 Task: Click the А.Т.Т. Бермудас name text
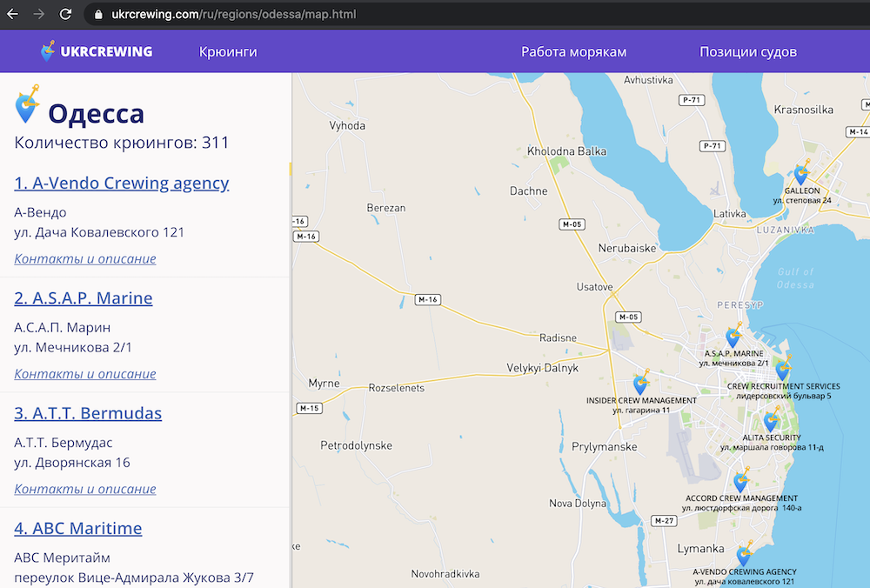click(64, 443)
